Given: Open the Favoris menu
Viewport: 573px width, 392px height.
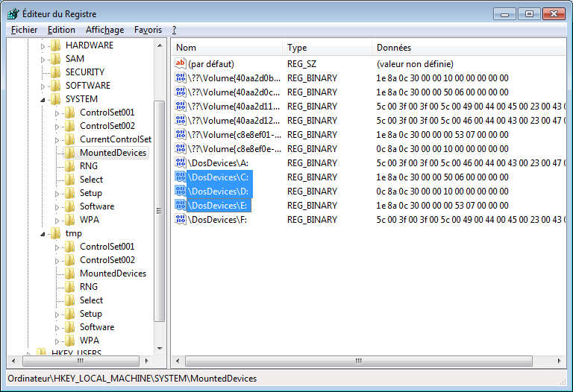Looking at the screenshot, I should pos(148,30).
